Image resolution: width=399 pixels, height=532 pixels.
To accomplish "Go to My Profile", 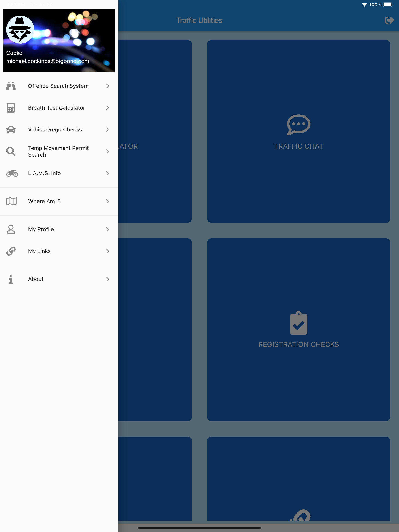I will tap(59, 229).
